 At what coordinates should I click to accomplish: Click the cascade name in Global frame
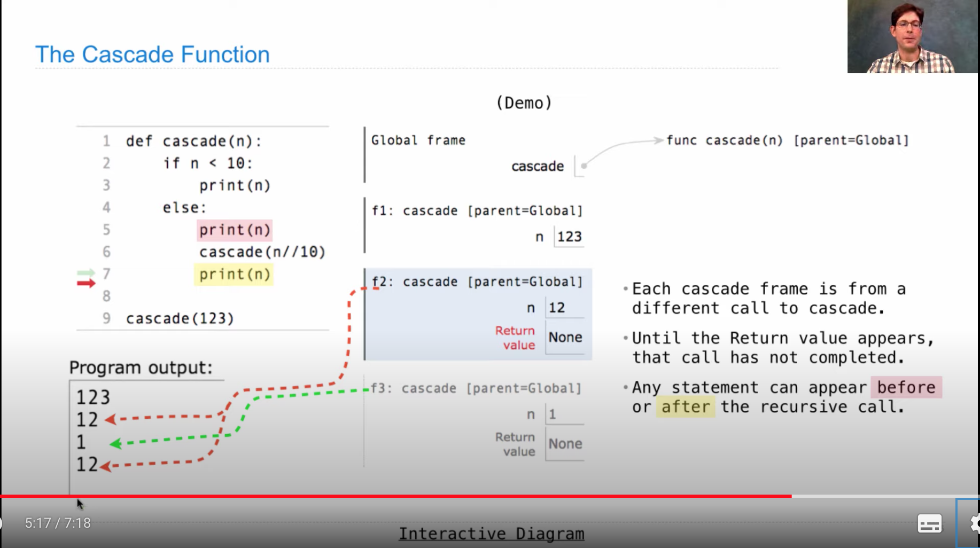[x=538, y=166]
